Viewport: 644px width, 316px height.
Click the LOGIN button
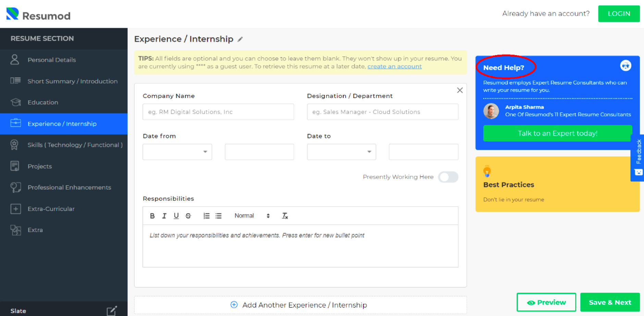tap(619, 14)
